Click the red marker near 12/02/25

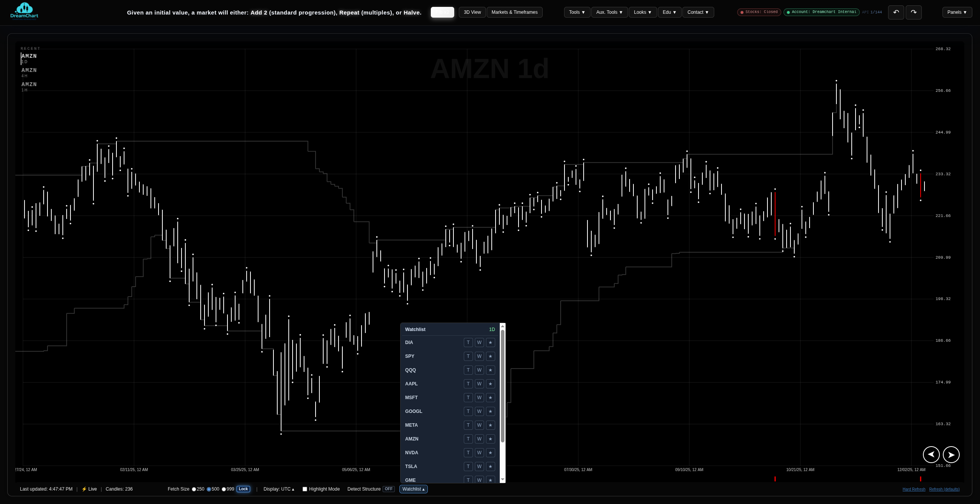click(x=920, y=479)
